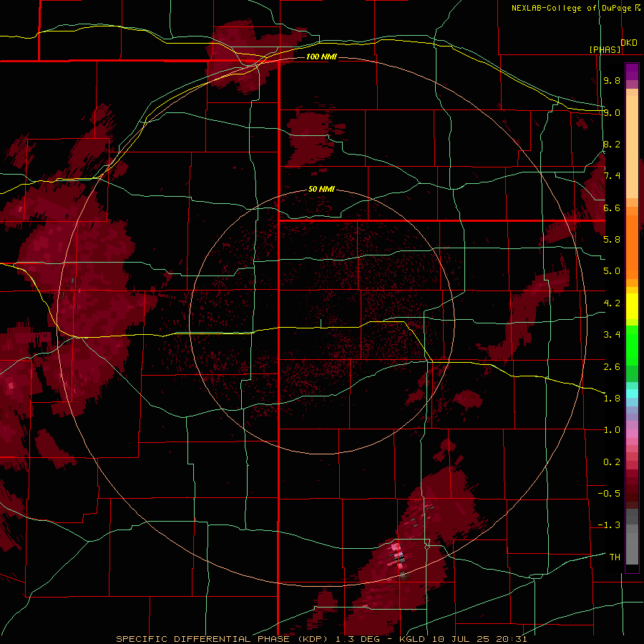
Task: Click the bright pink KDP core in southern storm
Action: (396, 549)
